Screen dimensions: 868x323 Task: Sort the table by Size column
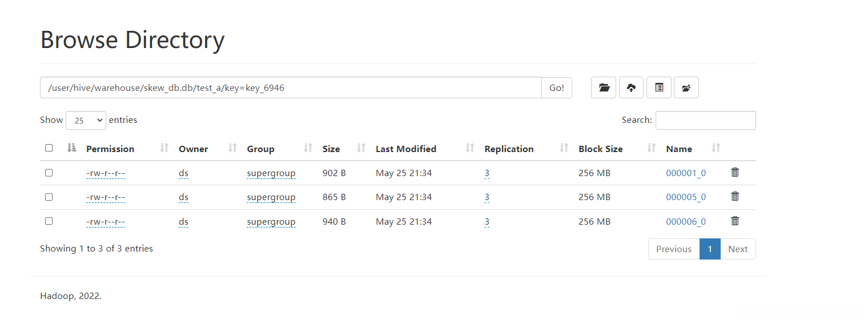pyautogui.click(x=331, y=149)
